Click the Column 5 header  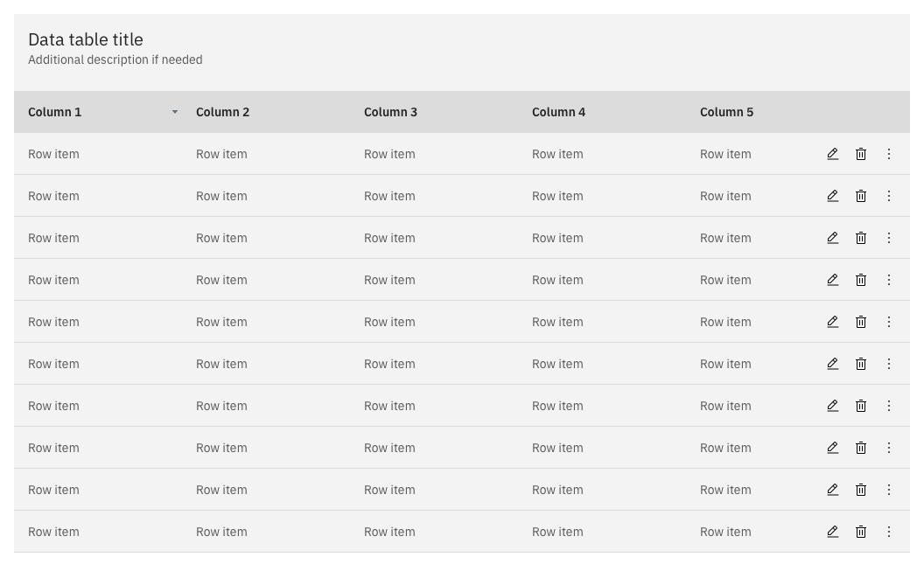coord(726,112)
